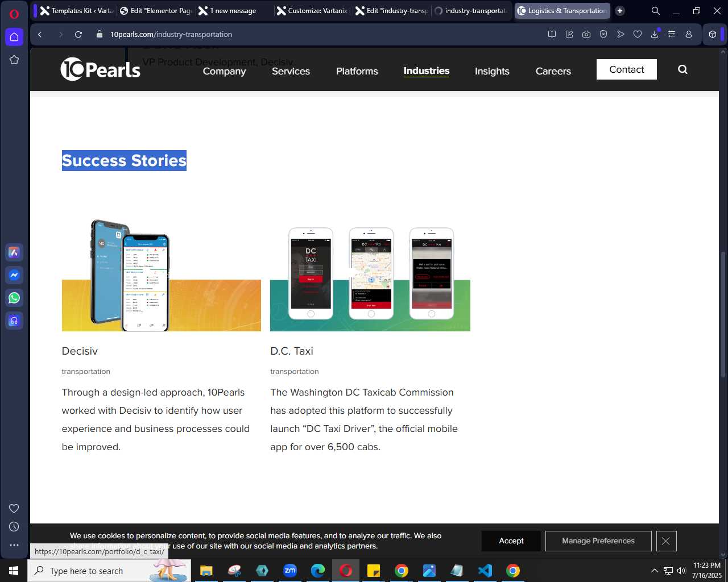Open sidebar three-dots setup menu

click(x=14, y=545)
